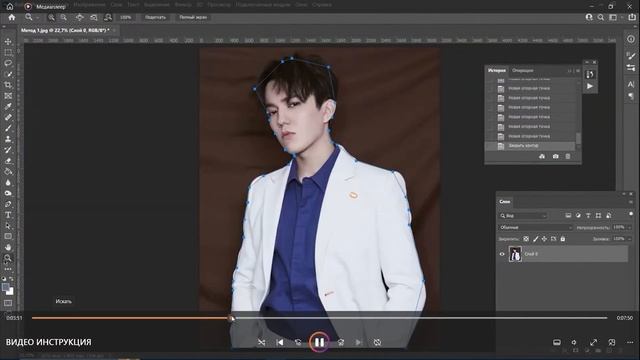Viewport: 640px width, 360px height.
Task: Click the Layer 0 thumbnail
Action: [x=515, y=254]
